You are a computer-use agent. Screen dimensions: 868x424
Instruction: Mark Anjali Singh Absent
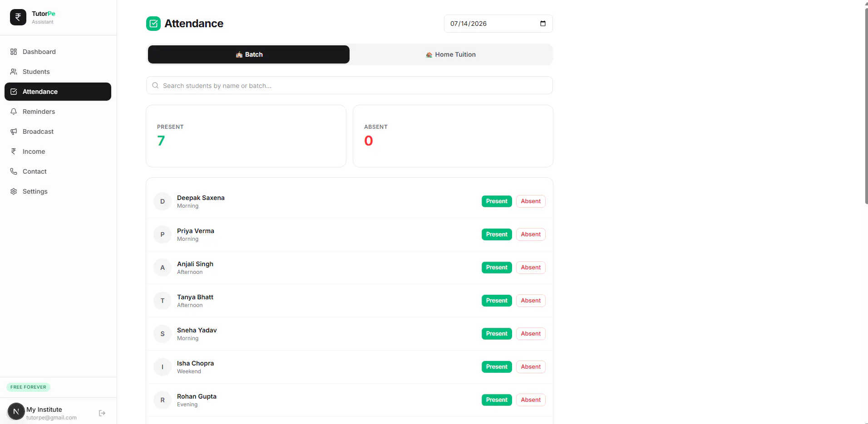(x=531, y=268)
